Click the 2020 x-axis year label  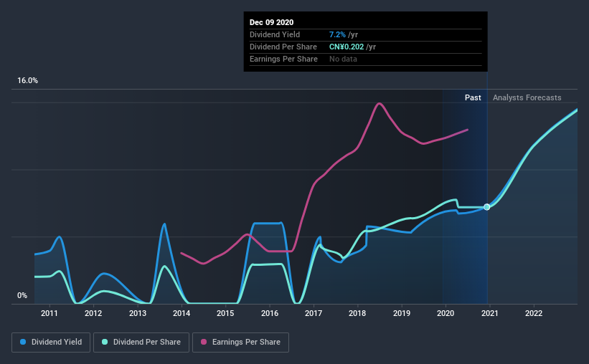446,313
